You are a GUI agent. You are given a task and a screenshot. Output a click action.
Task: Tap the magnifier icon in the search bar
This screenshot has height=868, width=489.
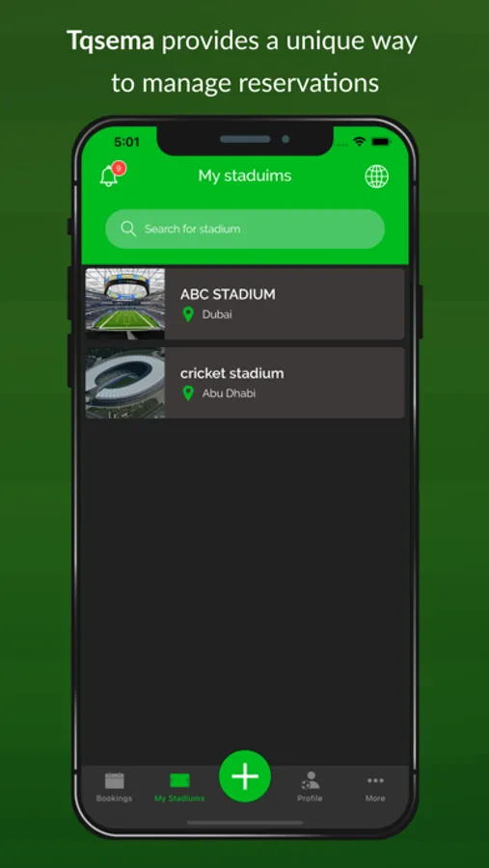point(128,229)
